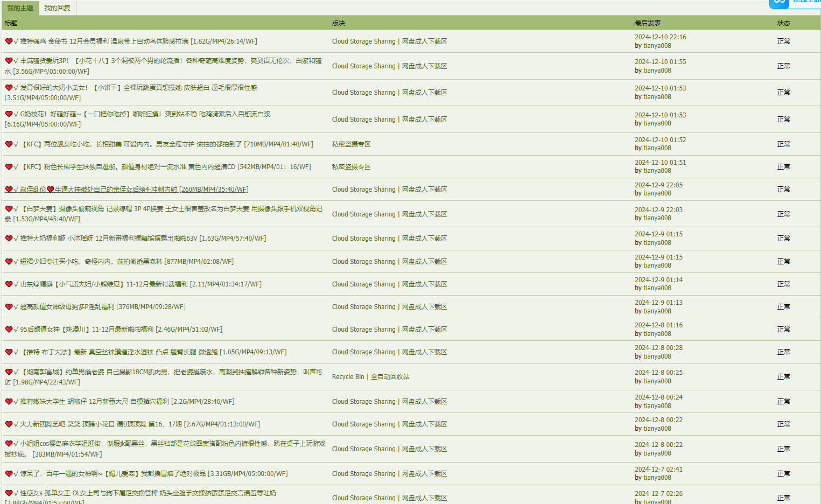Viewport: 821px width, 504px height.
Task: Select the 我的主题 tab
Action: tap(20, 8)
